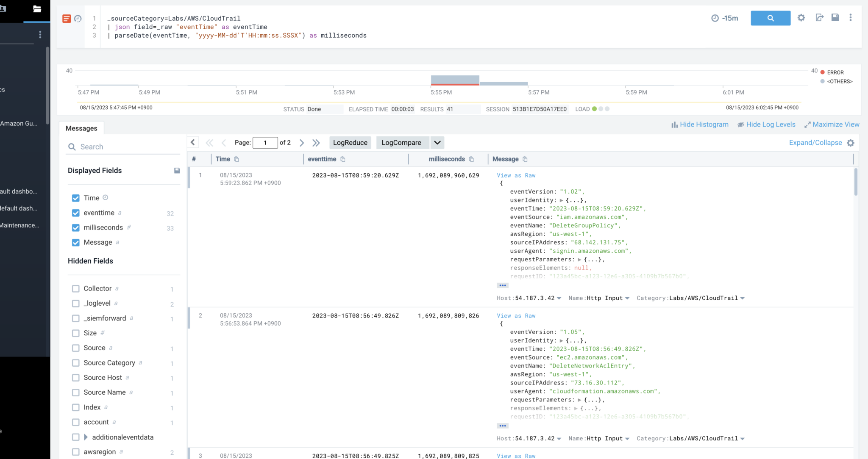The width and height of the screenshot is (868, 459).
Task: Run the search with the magnifying glass button
Action: tap(770, 18)
